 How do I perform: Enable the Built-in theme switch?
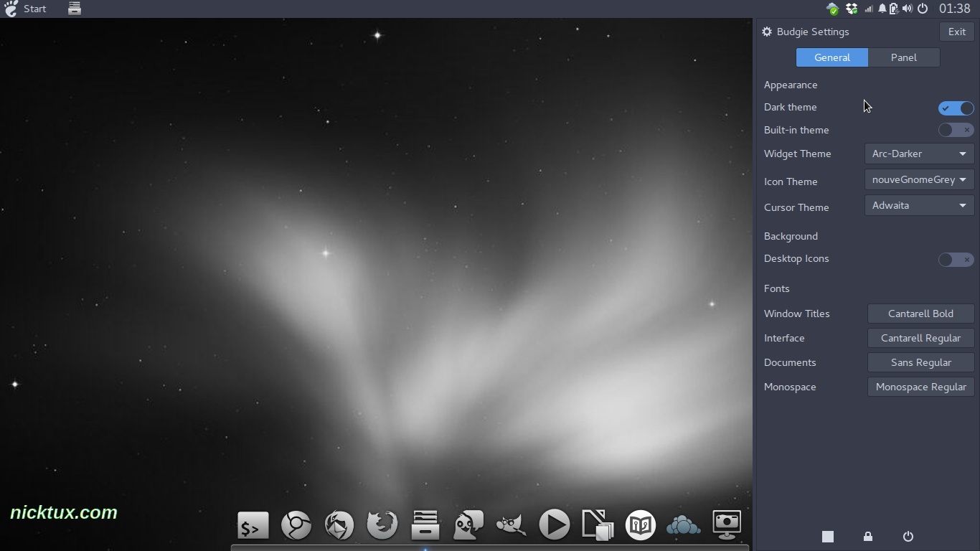point(956,130)
